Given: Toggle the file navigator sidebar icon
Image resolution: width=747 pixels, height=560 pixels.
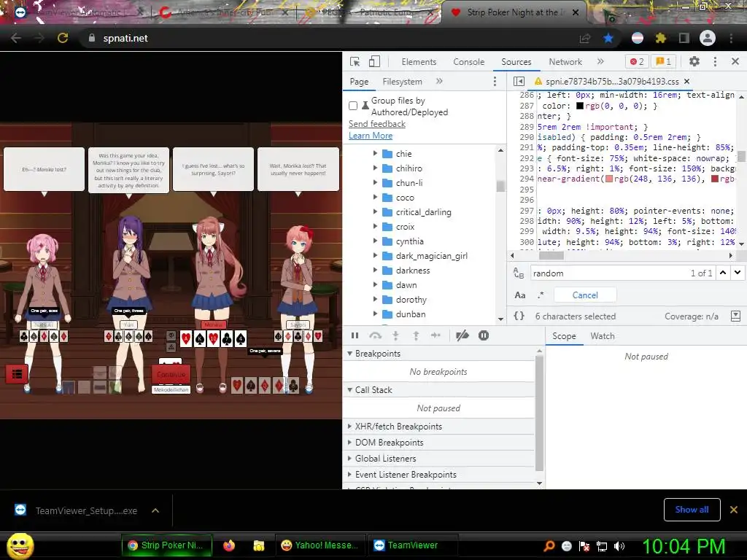Looking at the screenshot, I should click(x=519, y=82).
